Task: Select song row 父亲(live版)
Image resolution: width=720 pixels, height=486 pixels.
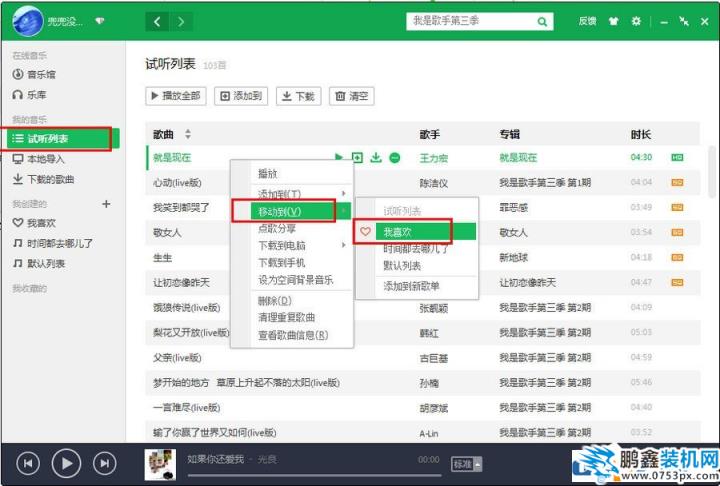Action: pos(423,357)
